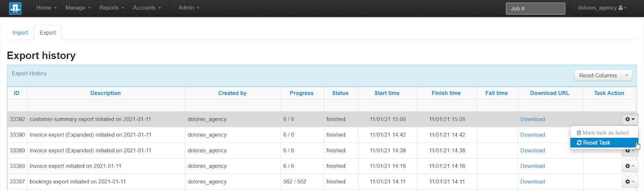Open gear menu for bookings export 33387

click(x=630, y=182)
